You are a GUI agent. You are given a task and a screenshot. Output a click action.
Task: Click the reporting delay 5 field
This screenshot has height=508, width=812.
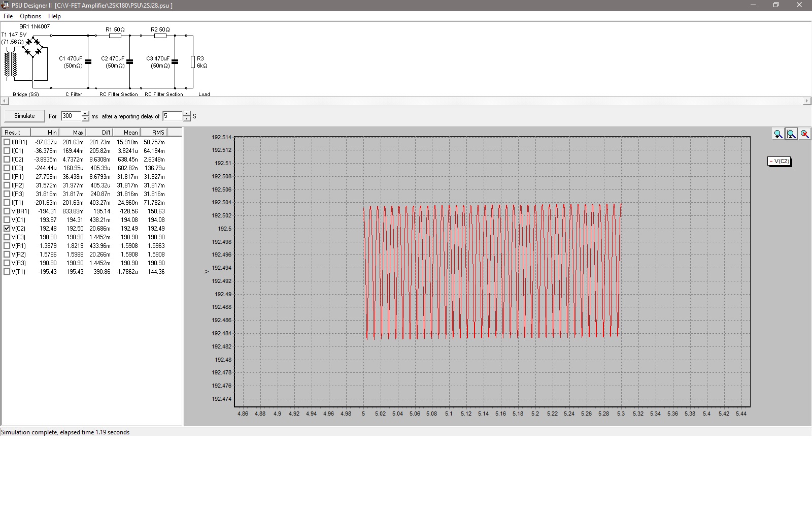pyautogui.click(x=173, y=116)
